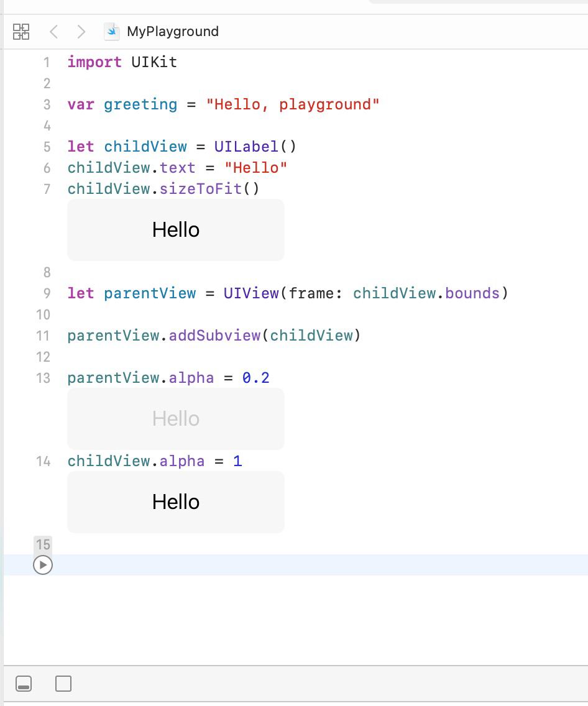Click the Hello preview below sizeToFit line
Image resolution: width=588 pixels, height=706 pixels.
coord(175,229)
